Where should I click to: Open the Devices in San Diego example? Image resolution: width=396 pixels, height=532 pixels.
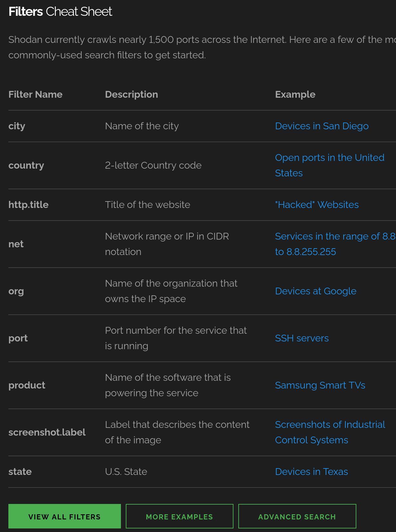[x=322, y=126]
